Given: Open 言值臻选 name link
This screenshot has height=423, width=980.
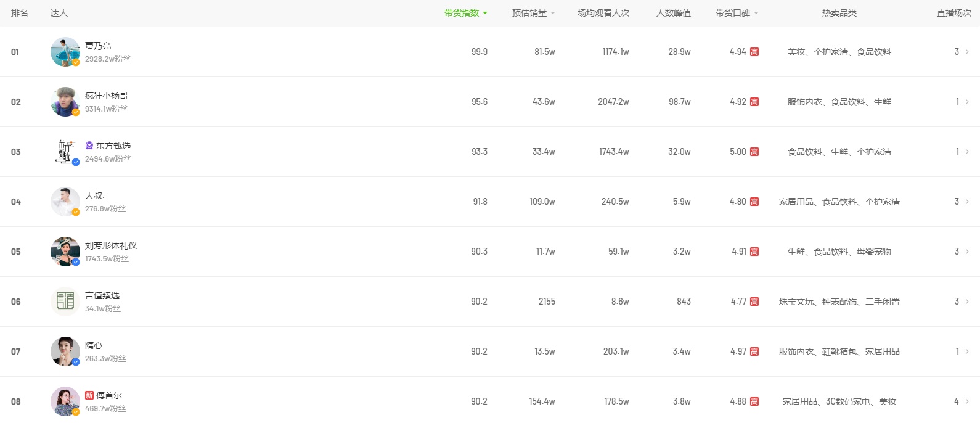Looking at the screenshot, I should pyautogui.click(x=102, y=295).
